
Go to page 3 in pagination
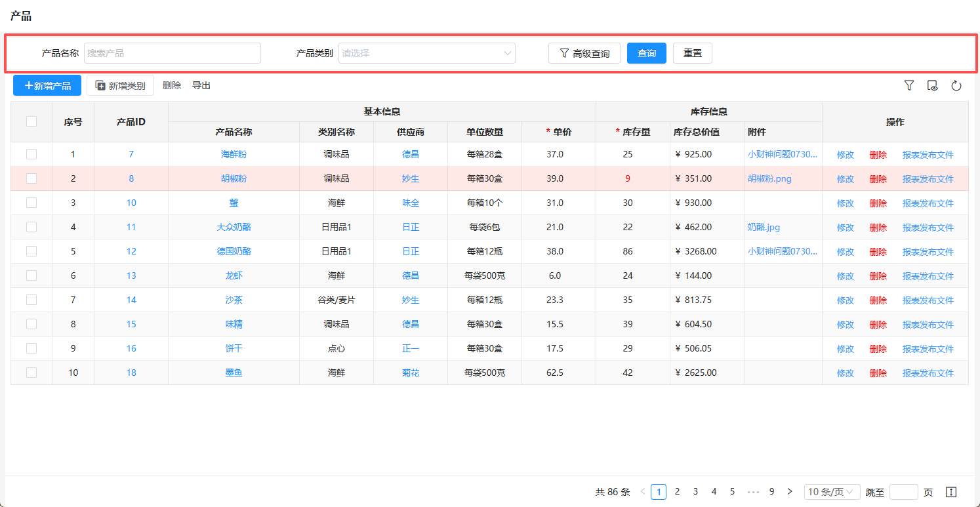pyautogui.click(x=695, y=491)
